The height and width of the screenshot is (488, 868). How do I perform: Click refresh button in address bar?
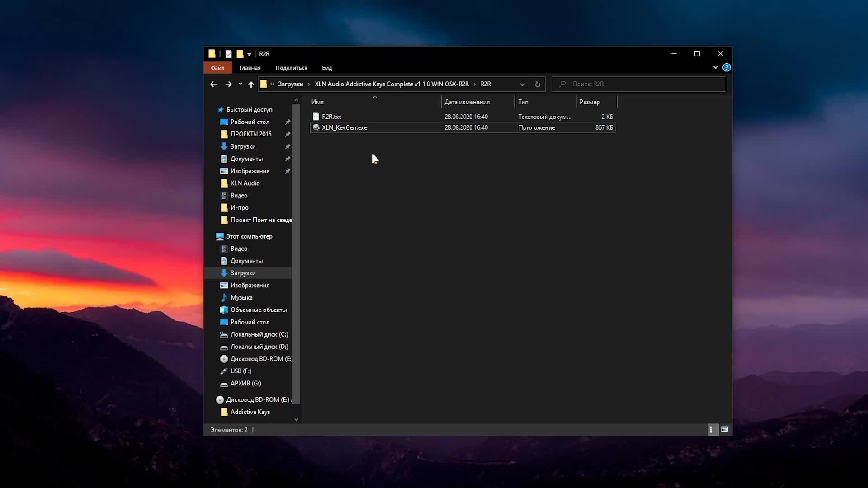point(537,84)
